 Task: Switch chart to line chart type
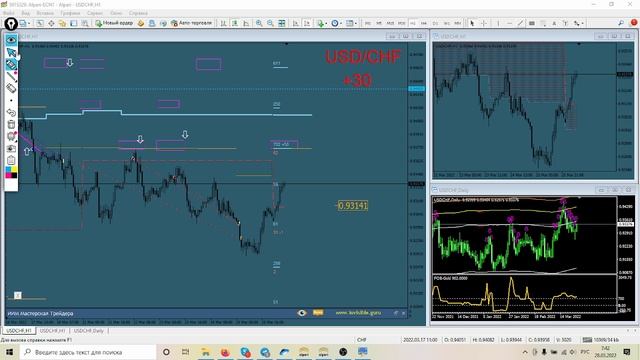click(x=246, y=23)
